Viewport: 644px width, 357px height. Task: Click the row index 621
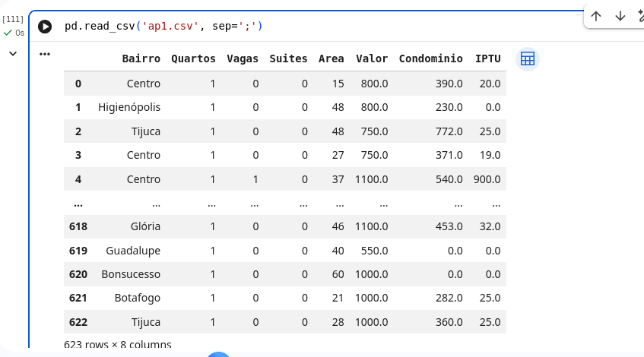pyautogui.click(x=78, y=298)
